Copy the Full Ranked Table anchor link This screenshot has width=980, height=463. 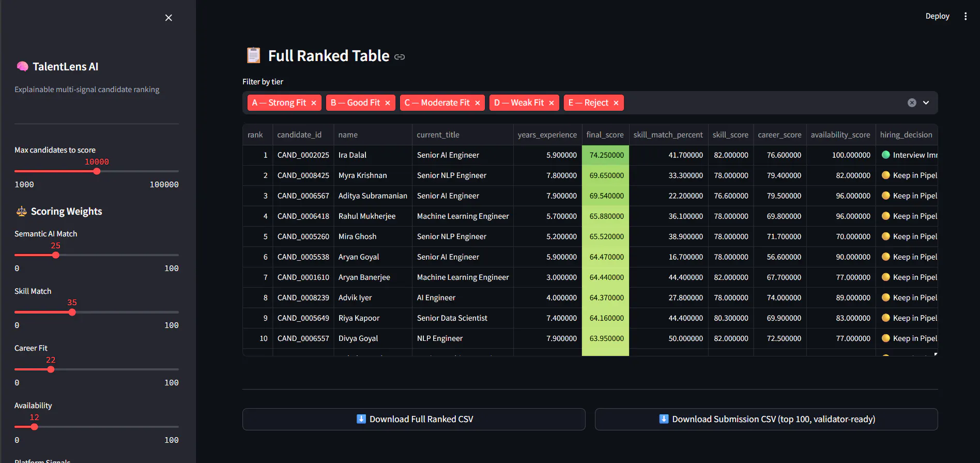400,57
